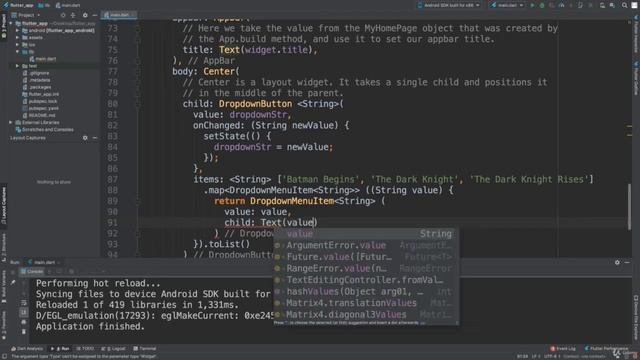Select .packages file in project tree

pos(37,87)
